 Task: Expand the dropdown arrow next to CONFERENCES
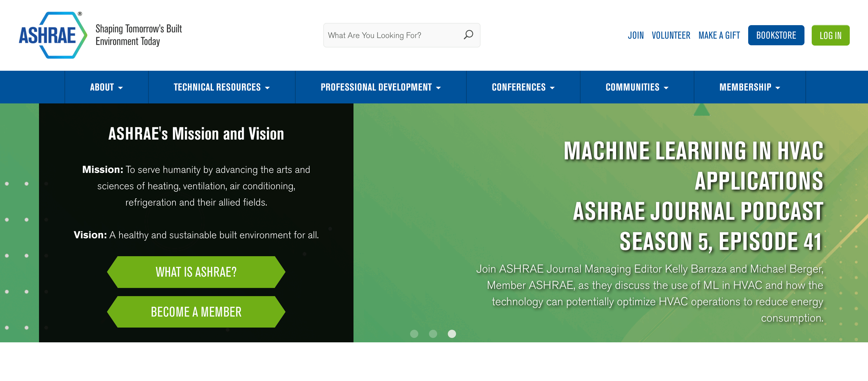point(552,88)
